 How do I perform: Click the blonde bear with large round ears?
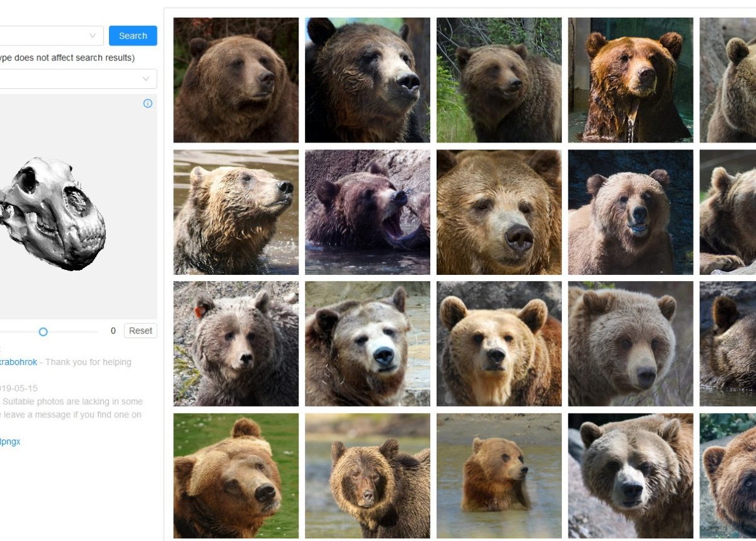coord(498,344)
